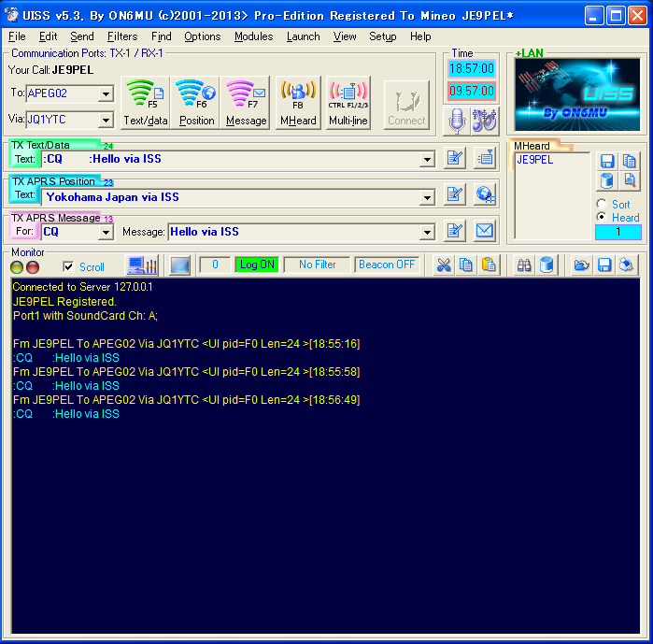This screenshot has height=644, width=653.
Task: Click the multi-line send icon in TX Text/Data
Action: click(x=485, y=158)
